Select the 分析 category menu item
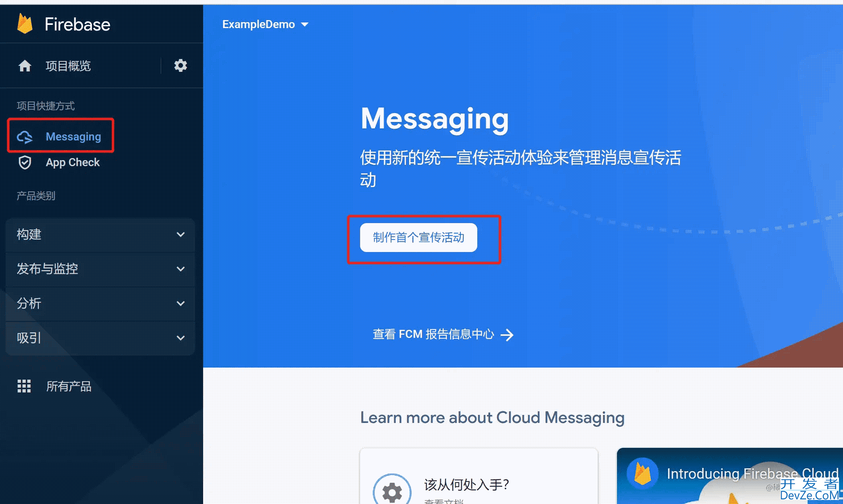 97,303
